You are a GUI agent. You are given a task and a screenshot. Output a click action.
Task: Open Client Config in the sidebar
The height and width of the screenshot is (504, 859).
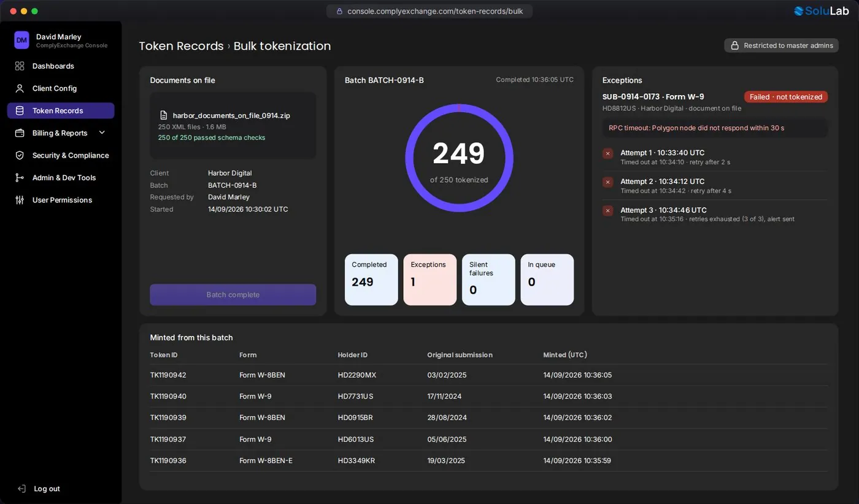click(61, 88)
